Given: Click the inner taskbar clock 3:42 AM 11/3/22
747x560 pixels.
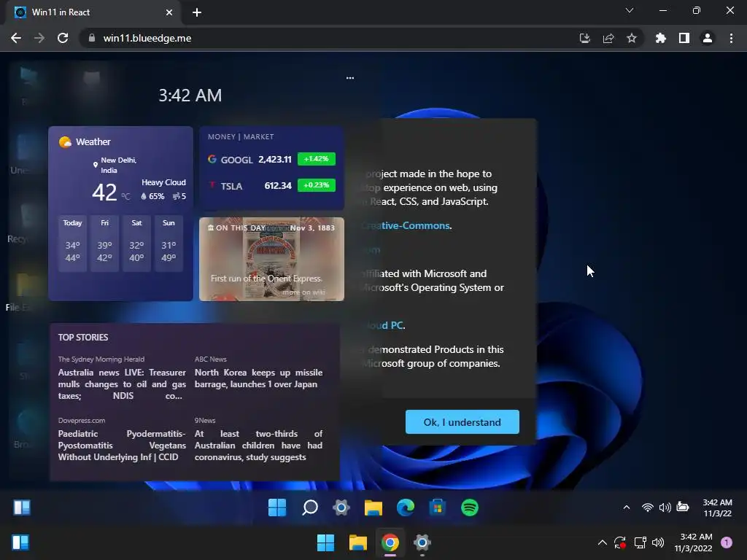Looking at the screenshot, I should pos(718,507).
